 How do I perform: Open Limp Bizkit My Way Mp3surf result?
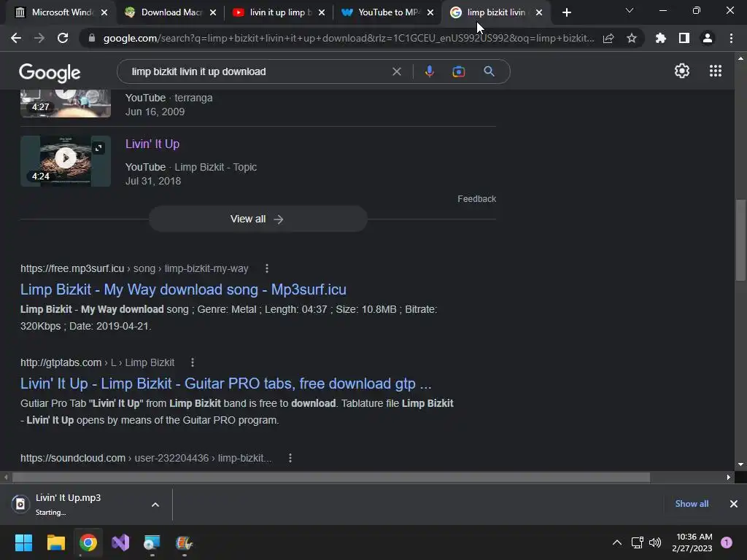click(183, 289)
